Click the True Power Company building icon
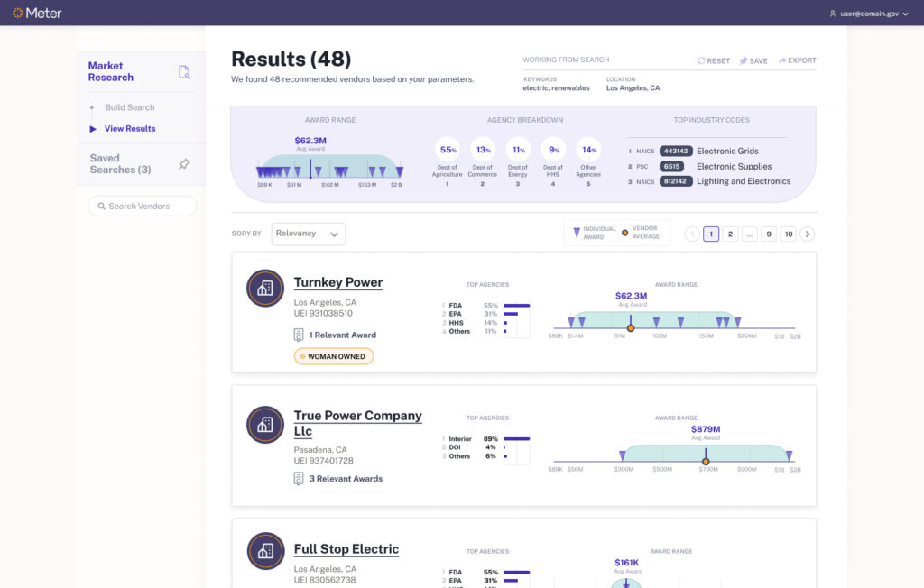This screenshot has height=588, width=924. pos(265,424)
